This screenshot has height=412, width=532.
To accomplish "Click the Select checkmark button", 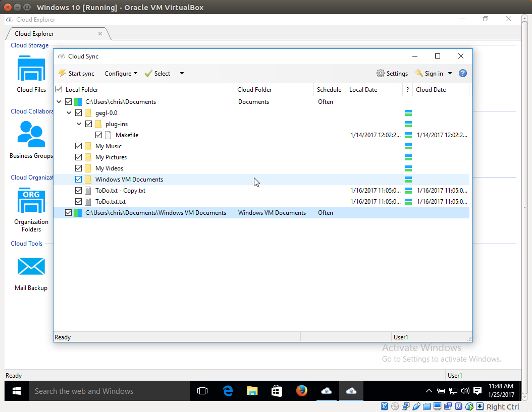I will [157, 73].
